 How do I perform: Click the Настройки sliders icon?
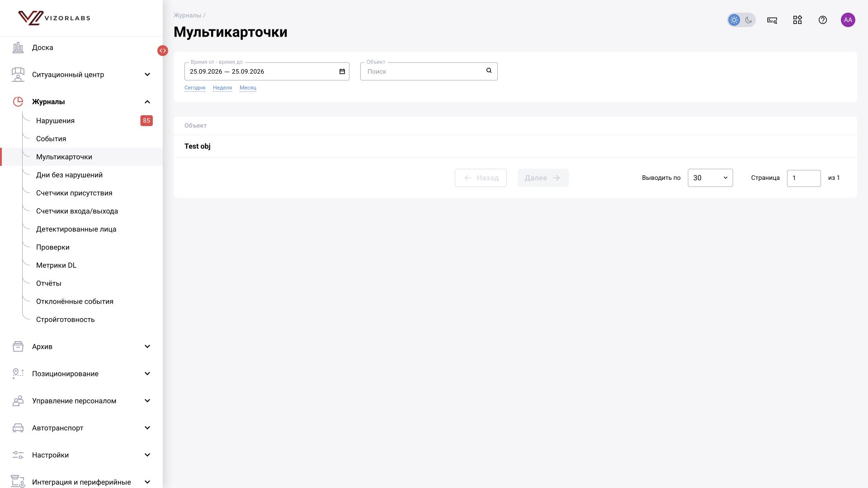coord(18,455)
